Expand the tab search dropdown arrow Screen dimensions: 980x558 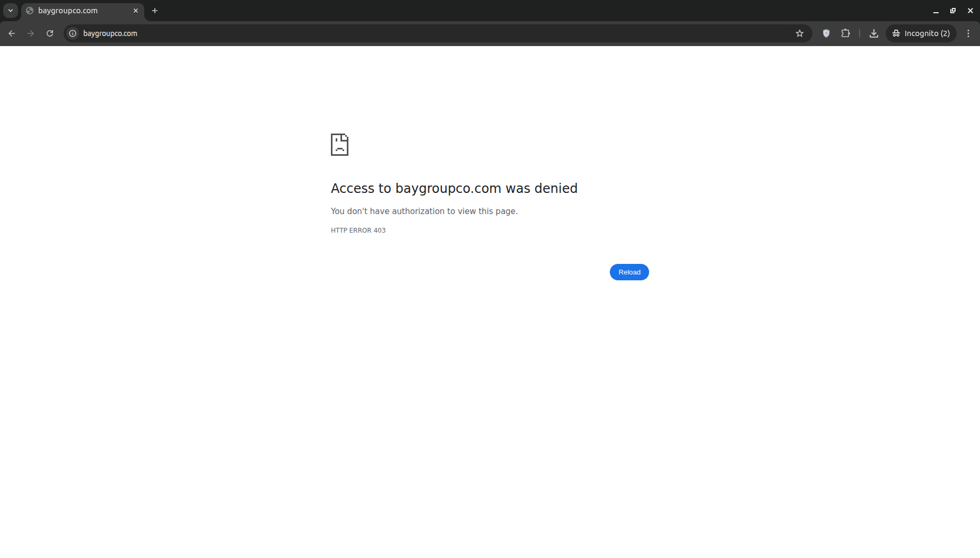click(x=11, y=11)
